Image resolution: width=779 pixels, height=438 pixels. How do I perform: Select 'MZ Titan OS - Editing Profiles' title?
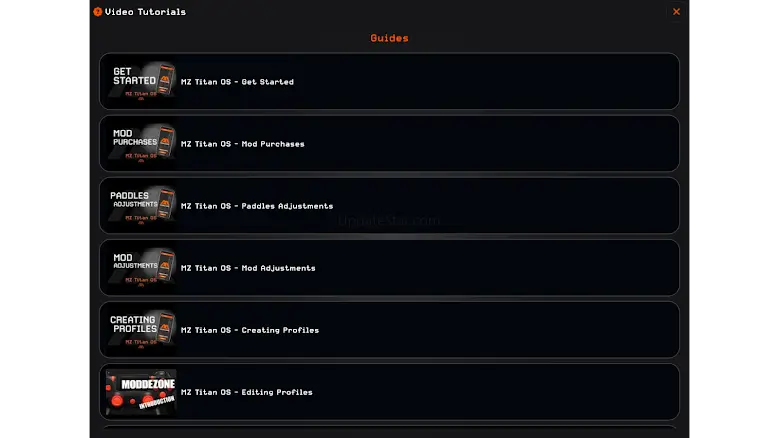click(246, 392)
